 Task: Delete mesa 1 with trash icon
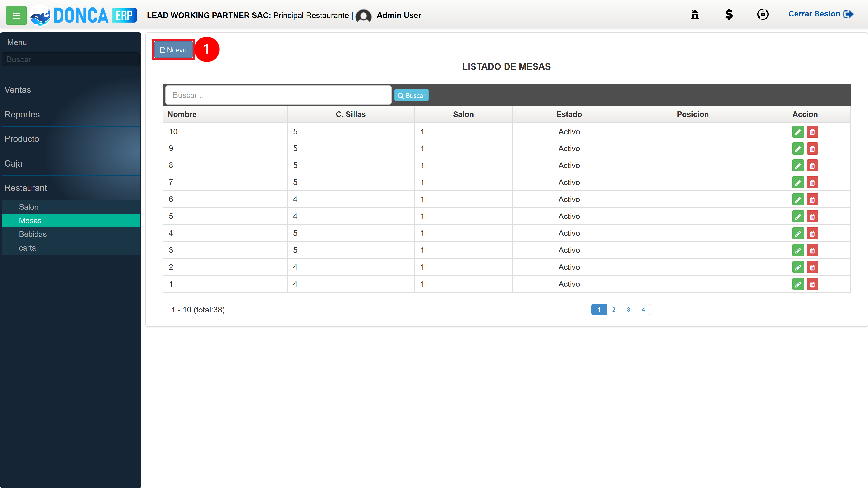(812, 284)
